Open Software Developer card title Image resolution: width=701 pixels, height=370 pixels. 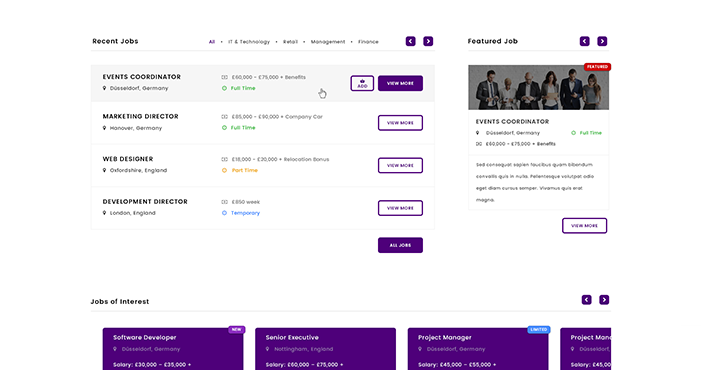(144, 337)
